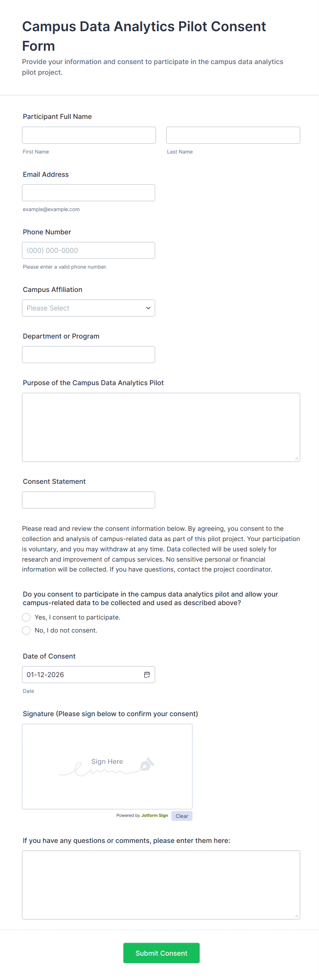The height and width of the screenshot is (980, 319).
Task: Click the Phone Number field
Action: point(88,251)
